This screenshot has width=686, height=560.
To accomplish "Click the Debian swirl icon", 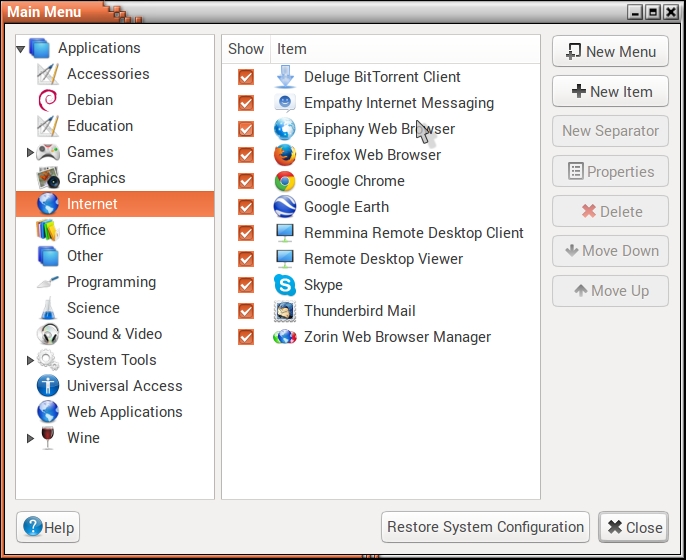I will [48, 100].
